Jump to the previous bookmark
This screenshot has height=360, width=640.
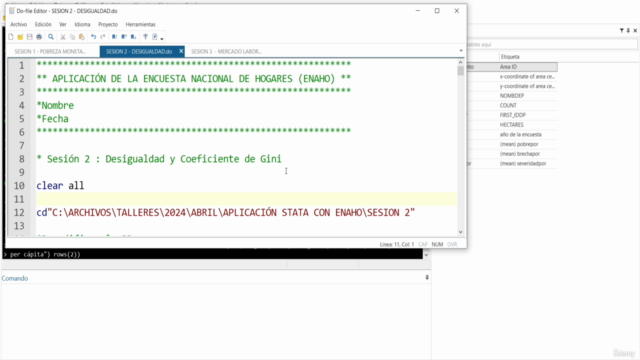[x=124, y=37]
